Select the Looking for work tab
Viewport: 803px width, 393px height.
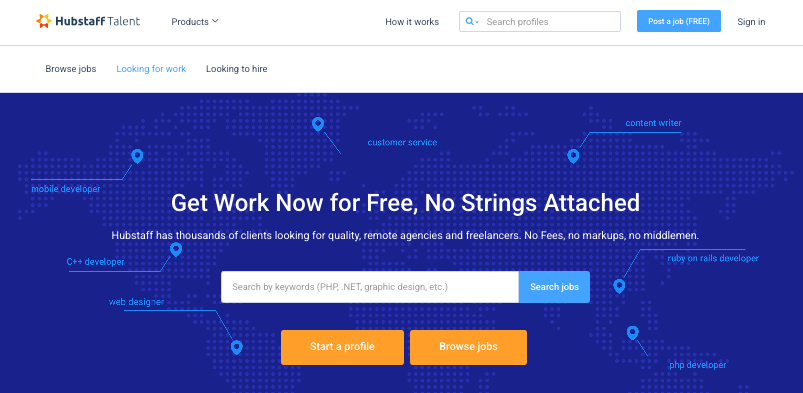pos(151,69)
